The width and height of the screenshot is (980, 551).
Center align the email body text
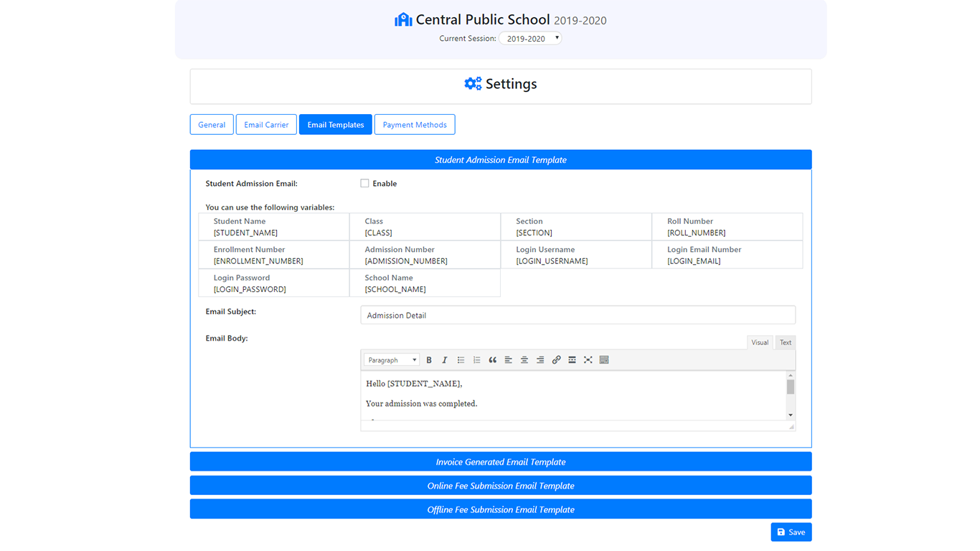click(x=524, y=360)
